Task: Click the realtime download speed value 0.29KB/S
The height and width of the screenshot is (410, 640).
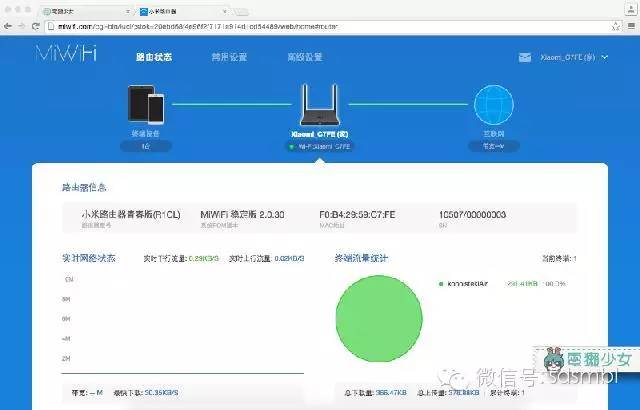Action: (x=204, y=259)
